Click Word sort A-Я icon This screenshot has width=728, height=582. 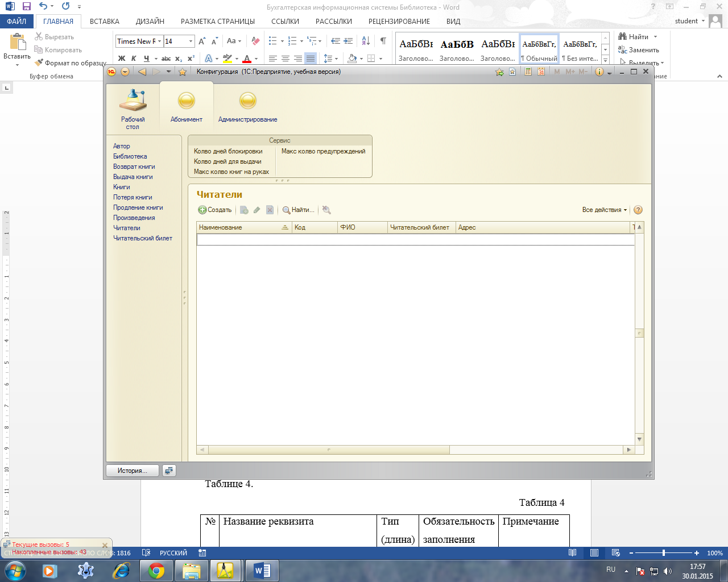(366, 41)
